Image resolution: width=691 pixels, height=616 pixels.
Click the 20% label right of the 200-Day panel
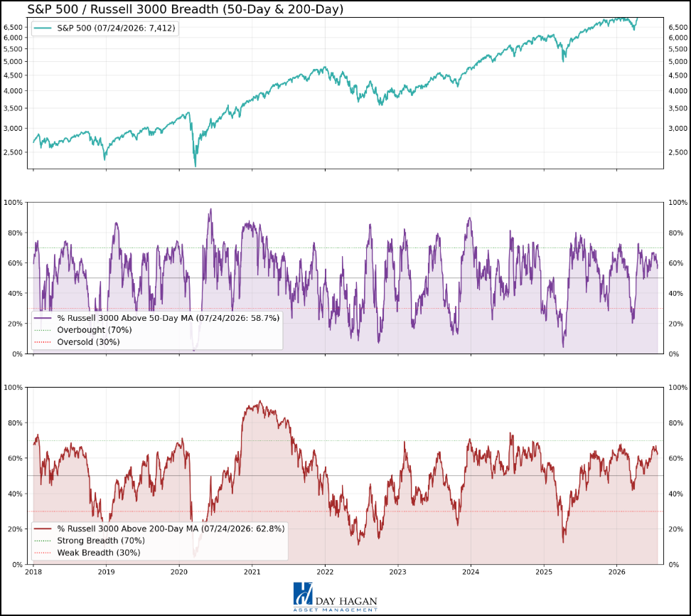point(676,529)
